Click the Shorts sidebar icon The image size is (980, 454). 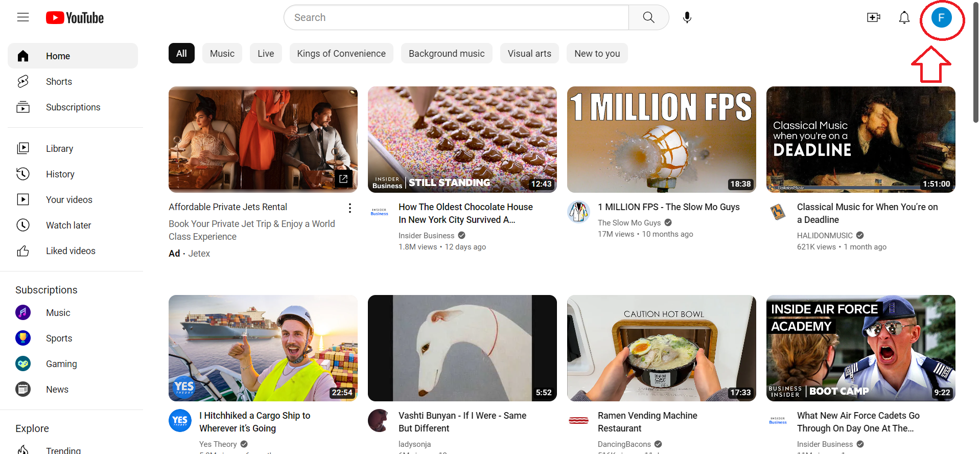23,81
